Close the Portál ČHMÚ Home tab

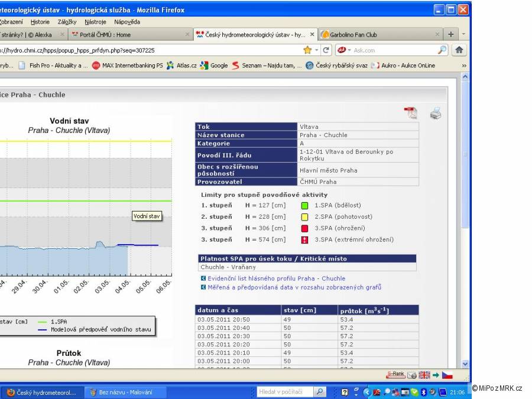[187, 34]
